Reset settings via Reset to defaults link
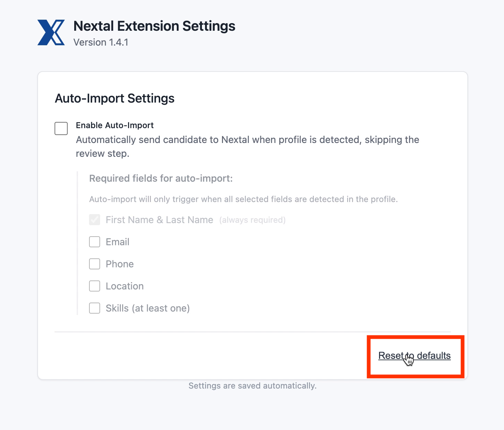 414,355
